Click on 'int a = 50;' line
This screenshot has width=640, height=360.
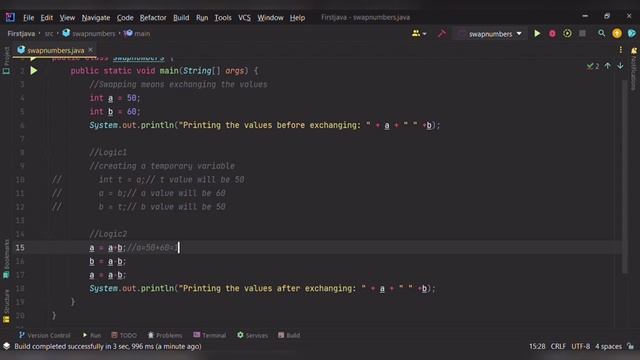(x=115, y=98)
